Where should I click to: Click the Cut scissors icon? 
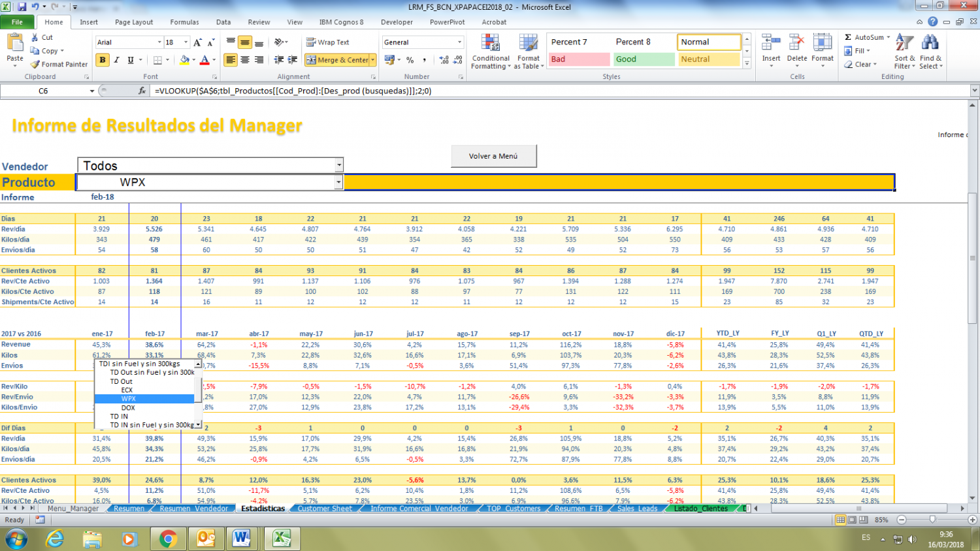35,37
